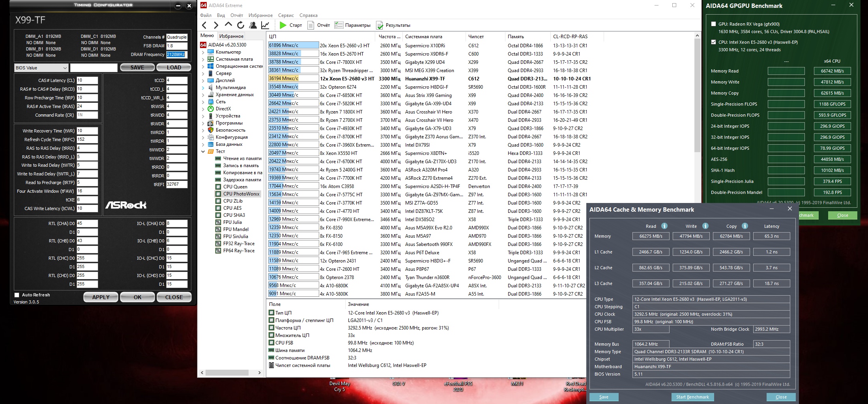Viewport: 868px width, 404px height.
Task: Open the BIOS Value dropdown
Action: coord(41,68)
